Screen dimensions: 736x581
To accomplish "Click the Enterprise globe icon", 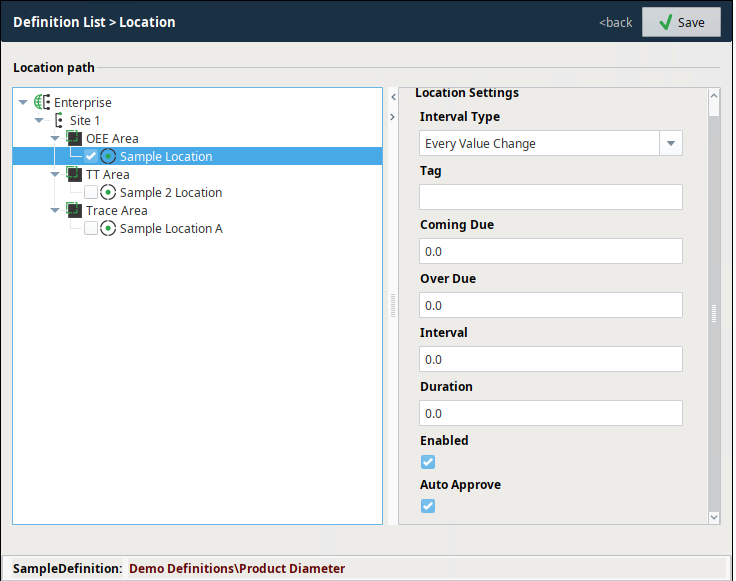I will 42,102.
